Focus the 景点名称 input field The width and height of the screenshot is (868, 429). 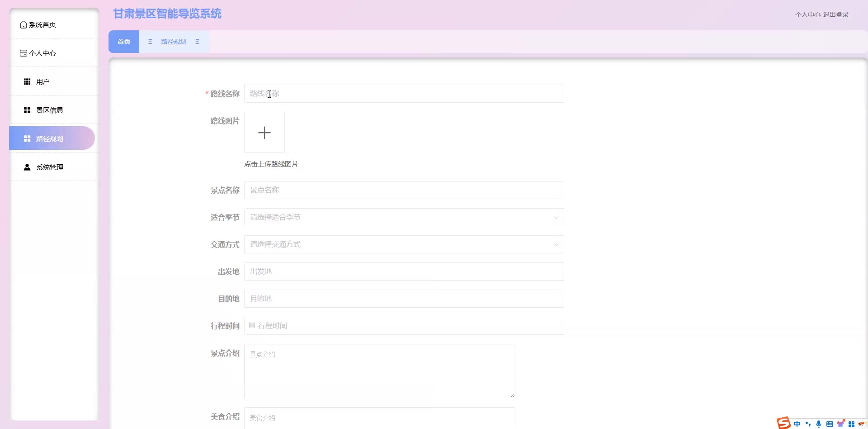click(404, 190)
